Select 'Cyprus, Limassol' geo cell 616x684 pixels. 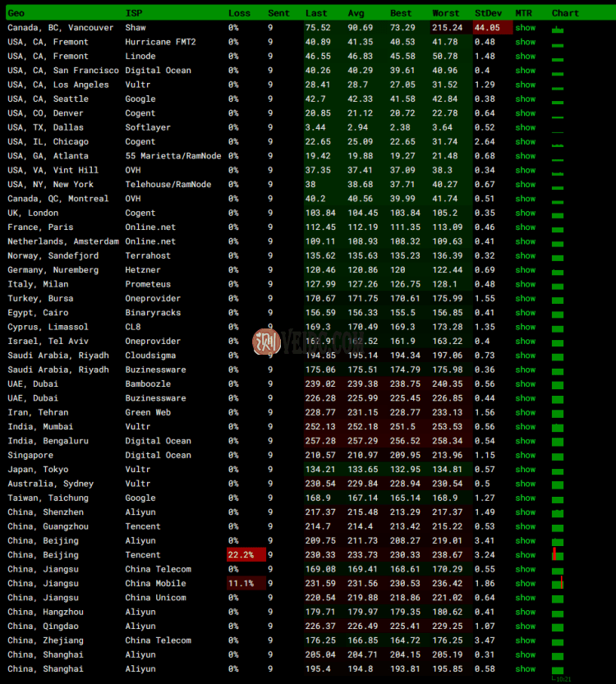click(x=48, y=327)
